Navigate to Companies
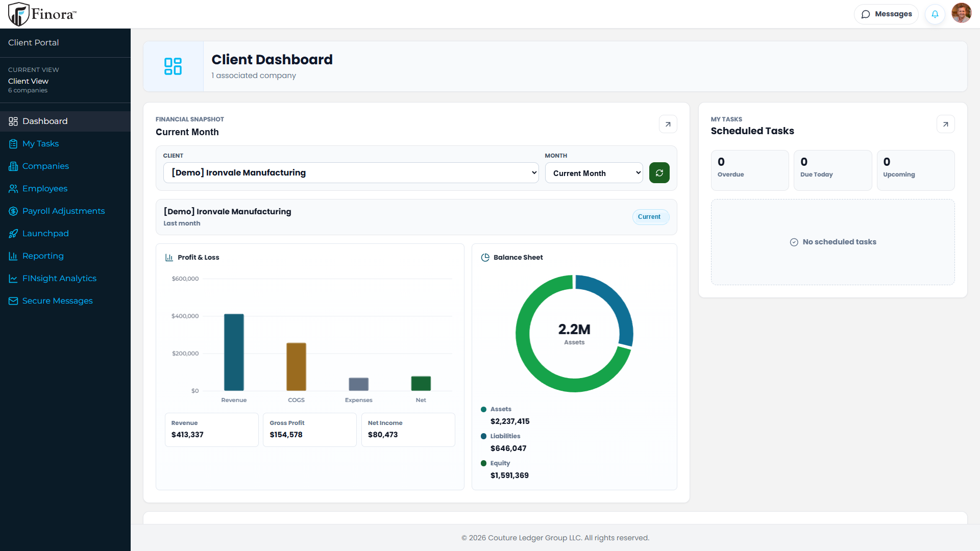 pos(65,166)
